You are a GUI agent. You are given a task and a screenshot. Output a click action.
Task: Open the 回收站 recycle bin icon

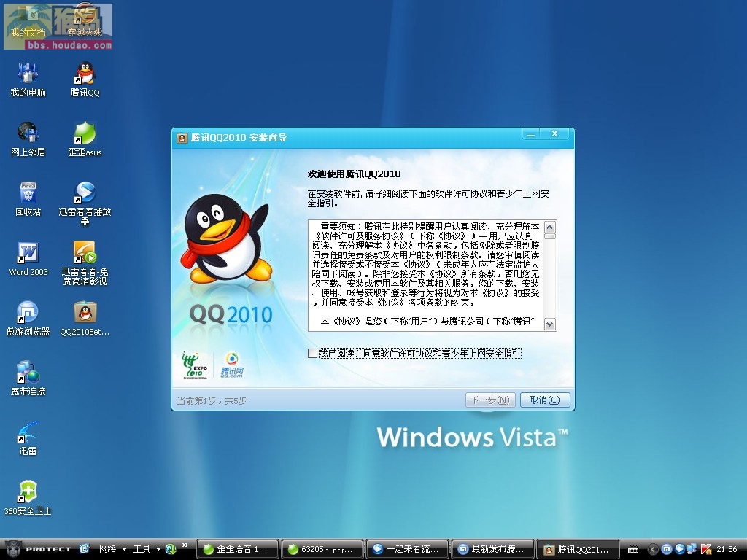[x=28, y=199]
